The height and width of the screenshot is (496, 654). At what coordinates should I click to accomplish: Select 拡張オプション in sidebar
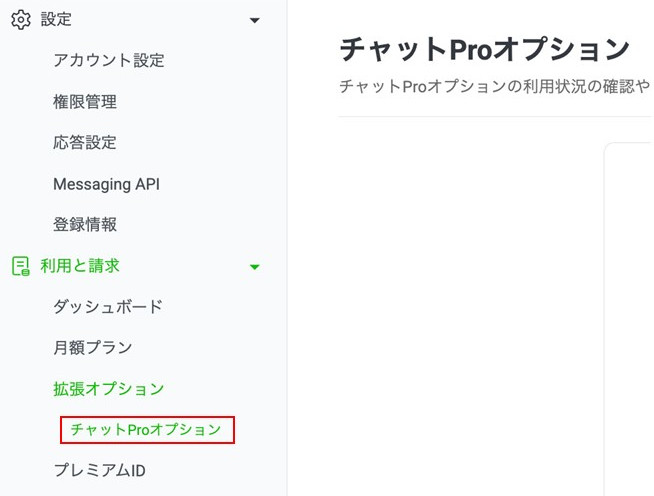click(109, 389)
